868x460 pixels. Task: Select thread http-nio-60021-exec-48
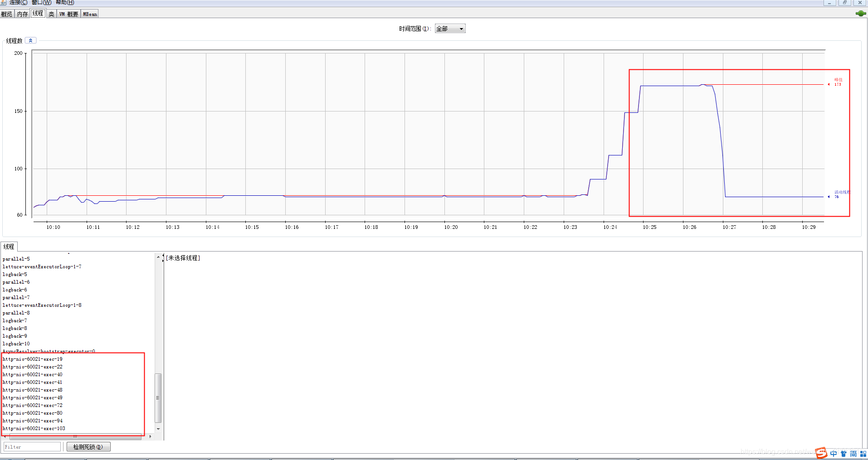pos(33,390)
